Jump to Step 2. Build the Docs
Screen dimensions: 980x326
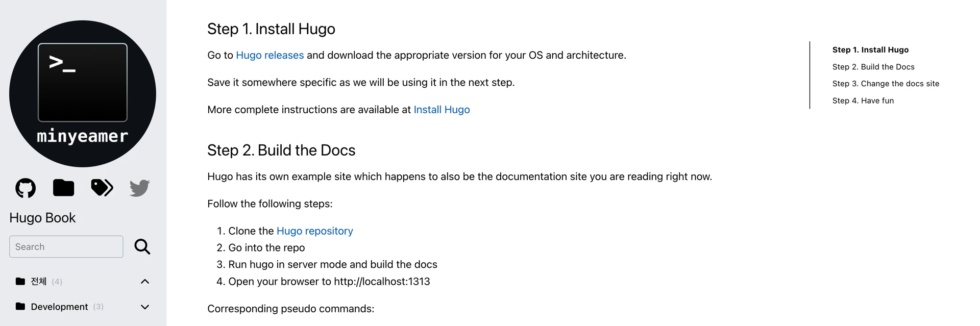873,67
